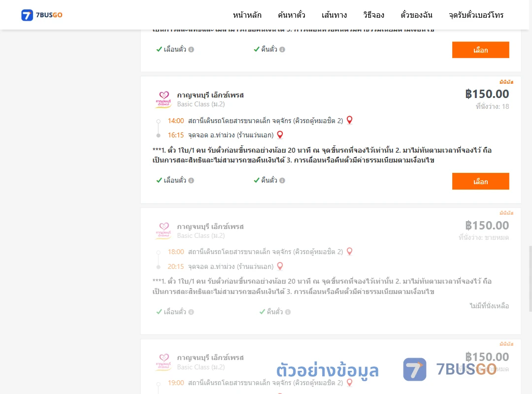This screenshot has width=532, height=394.
Task: Click operator logo of the 14:00 trip
Action: coord(164,99)
